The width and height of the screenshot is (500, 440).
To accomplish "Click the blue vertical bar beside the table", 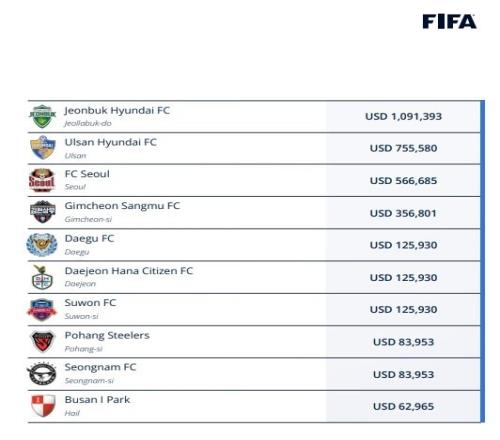I will (482, 261).
